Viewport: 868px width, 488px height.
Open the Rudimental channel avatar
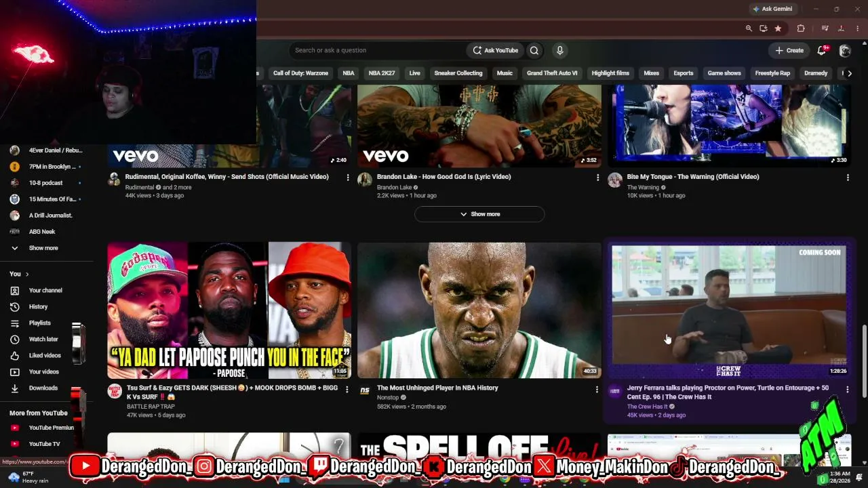click(x=114, y=179)
